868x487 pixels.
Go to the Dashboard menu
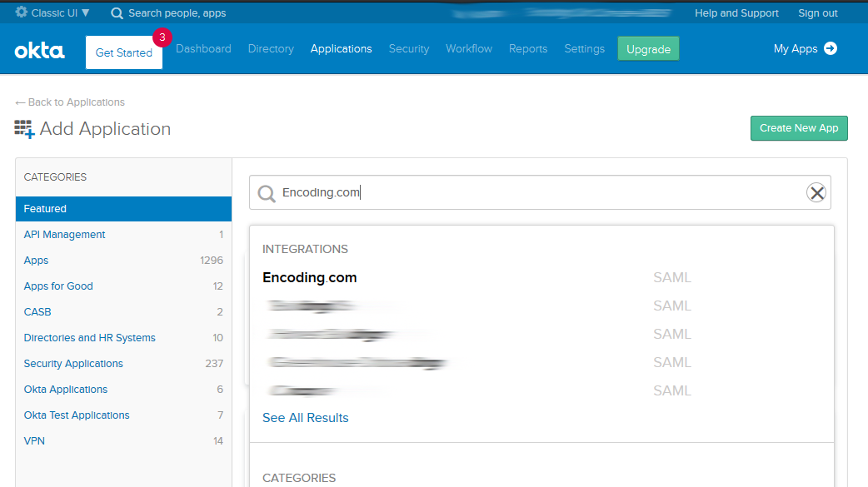coord(203,48)
